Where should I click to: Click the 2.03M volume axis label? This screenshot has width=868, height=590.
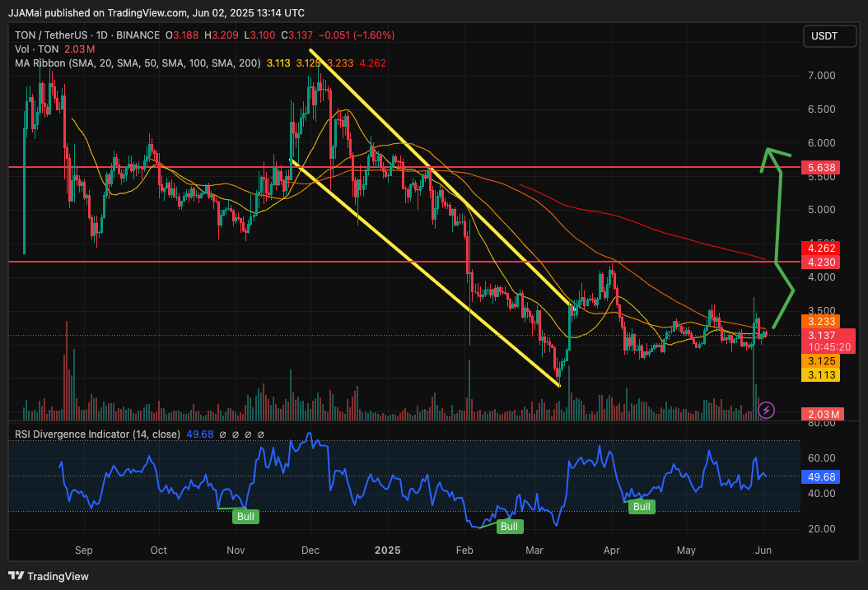click(x=823, y=414)
